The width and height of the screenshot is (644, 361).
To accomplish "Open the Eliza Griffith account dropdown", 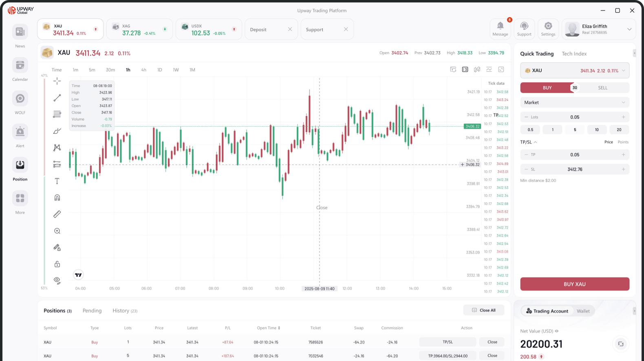I will pos(629,29).
